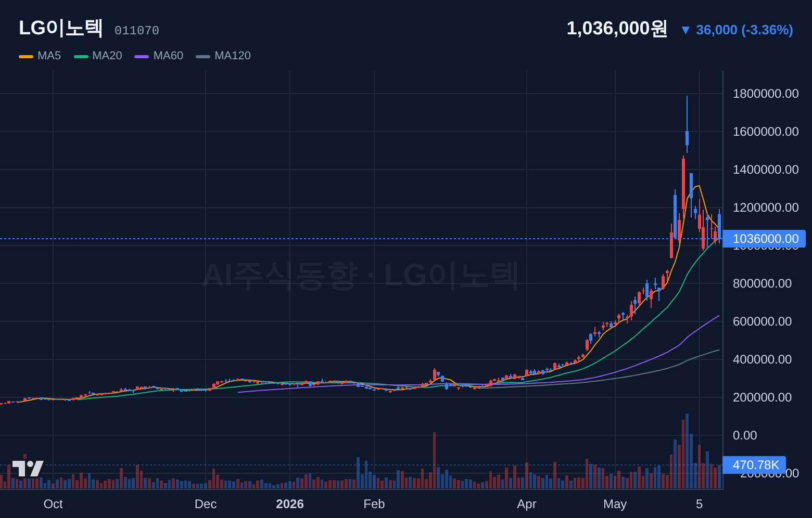812x518 pixels.
Task: Click the 800000.00 price axis label
Action: click(762, 283)
